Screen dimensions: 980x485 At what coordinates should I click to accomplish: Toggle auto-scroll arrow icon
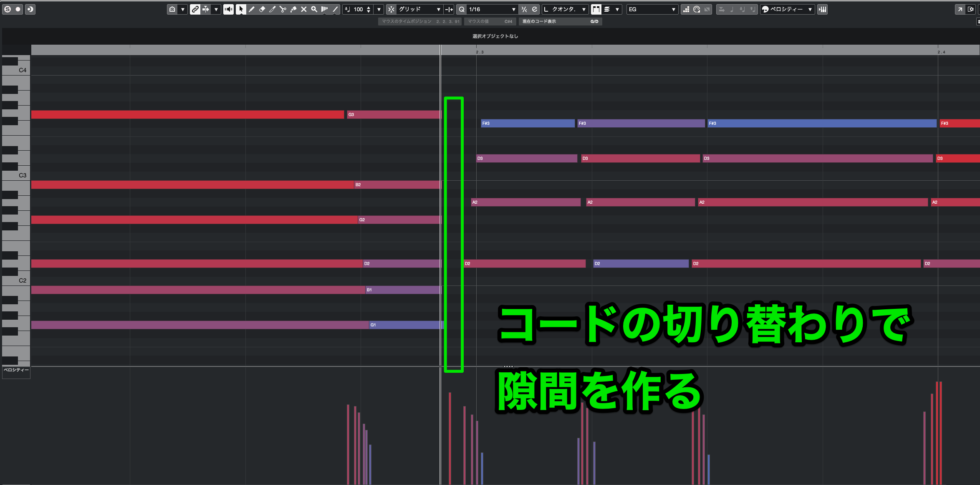206,9
